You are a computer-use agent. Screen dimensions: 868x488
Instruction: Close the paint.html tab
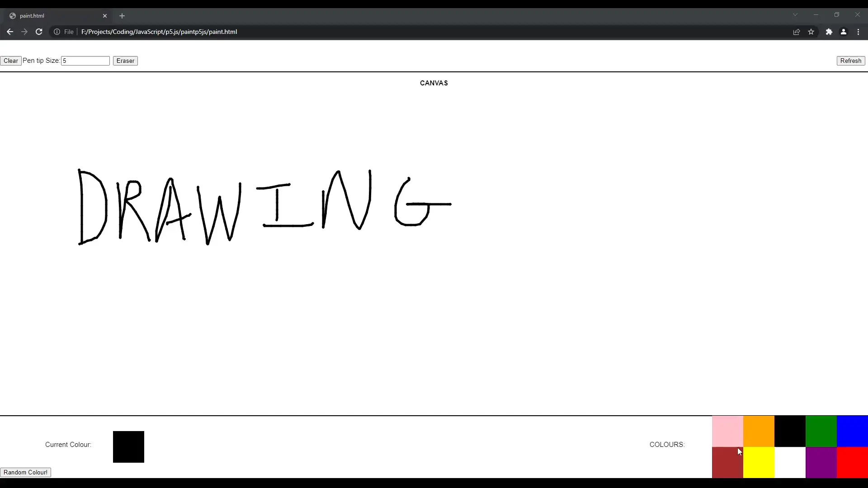click(x=105, y=16)
